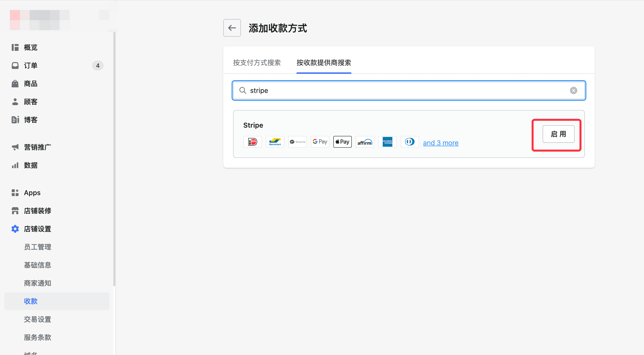Screen dimensions: 644x355
Task: Open the 'and 3 more' link
Action: coord(440,143)
